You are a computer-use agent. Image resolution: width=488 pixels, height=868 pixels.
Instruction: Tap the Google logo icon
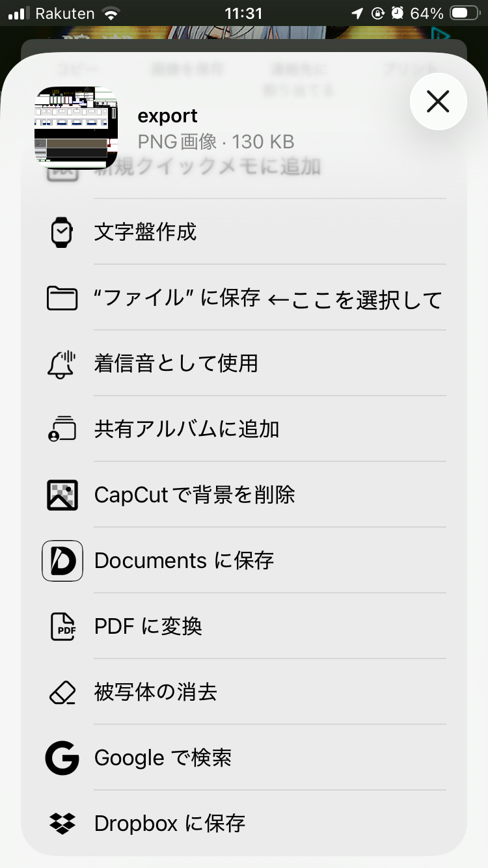pos(62,758)
